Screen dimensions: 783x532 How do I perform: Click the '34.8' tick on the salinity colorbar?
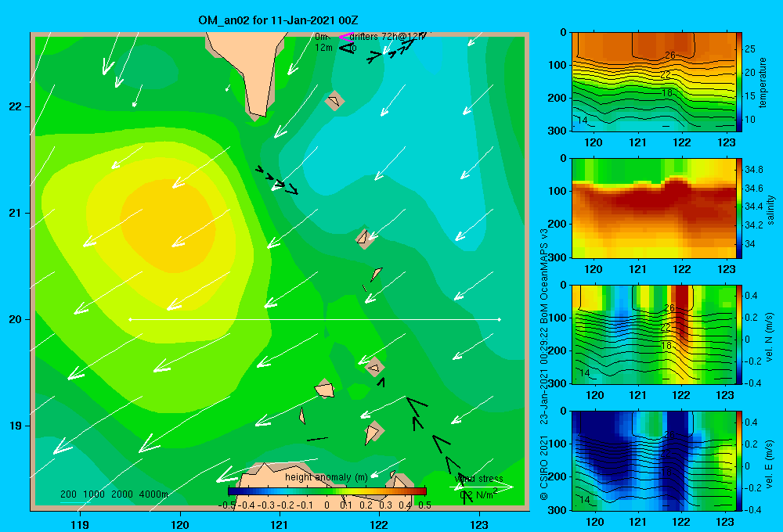[x=754, y=170]
